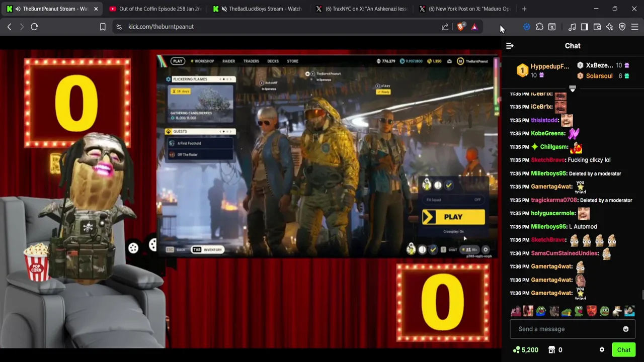
Task: Open the tab search toolbar icon
Action: click(x=552, y=27)
